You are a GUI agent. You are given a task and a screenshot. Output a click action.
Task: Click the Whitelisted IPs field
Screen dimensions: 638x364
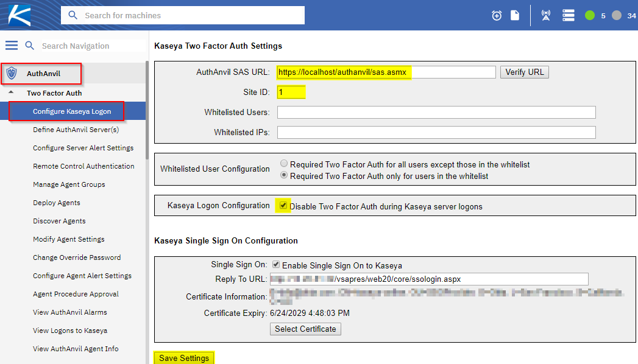pos(436,132)
